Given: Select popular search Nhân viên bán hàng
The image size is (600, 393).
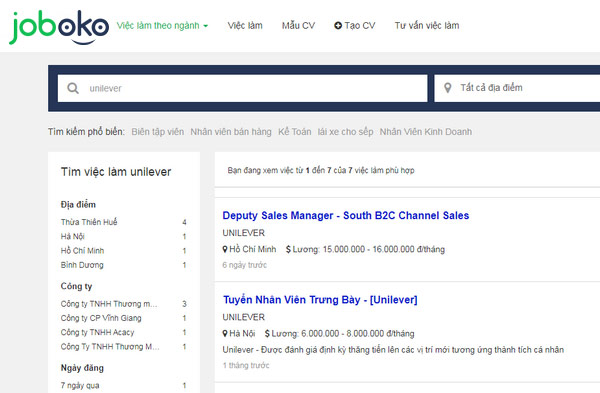Looking at the screenshot, I should coord(231,132).
